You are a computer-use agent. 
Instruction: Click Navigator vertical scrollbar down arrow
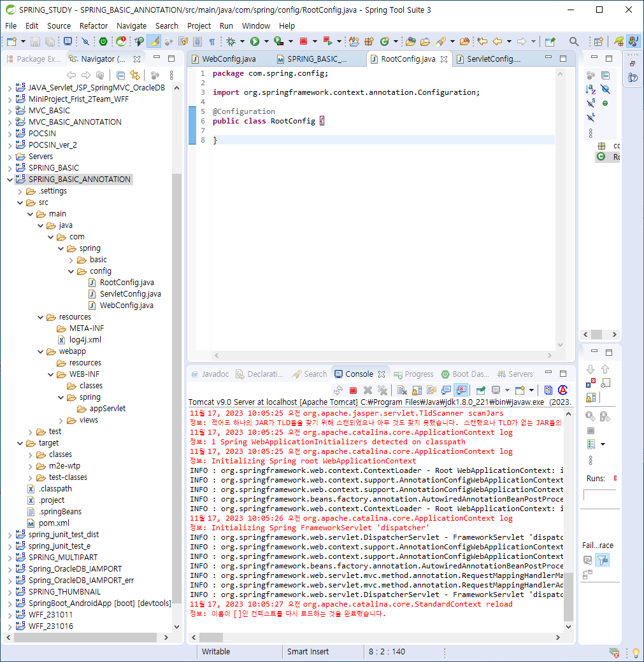[176, 626]
